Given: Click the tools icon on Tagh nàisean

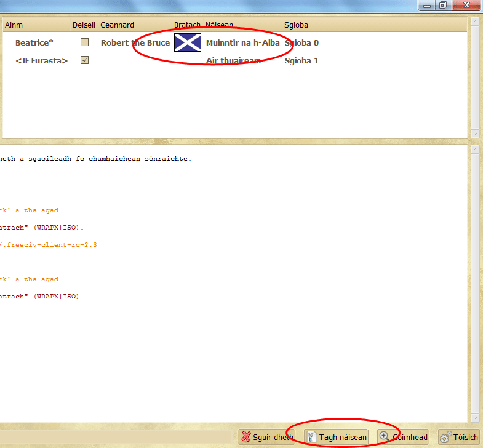Looking at the screenshot, I should coord(312,437).
